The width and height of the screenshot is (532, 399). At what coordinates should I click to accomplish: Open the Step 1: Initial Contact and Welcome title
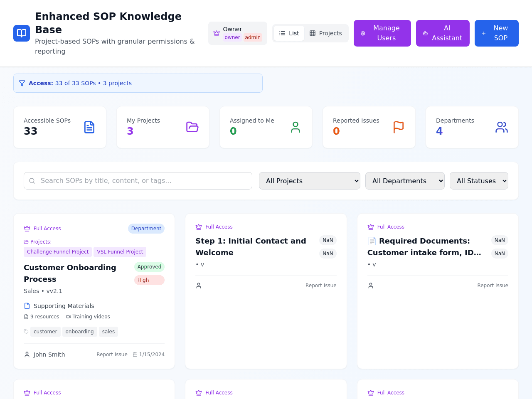pos(251,247)
